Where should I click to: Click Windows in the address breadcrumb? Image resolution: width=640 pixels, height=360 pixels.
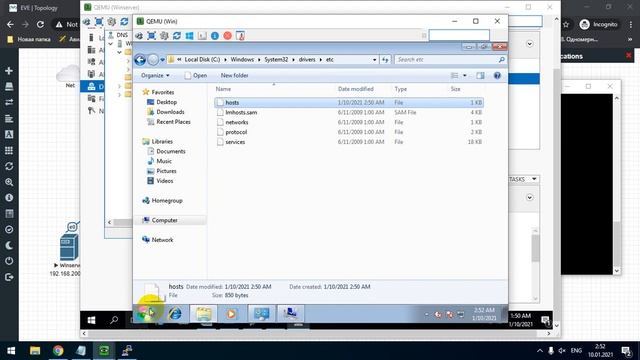pyautogui.click(x=242, y=60)
